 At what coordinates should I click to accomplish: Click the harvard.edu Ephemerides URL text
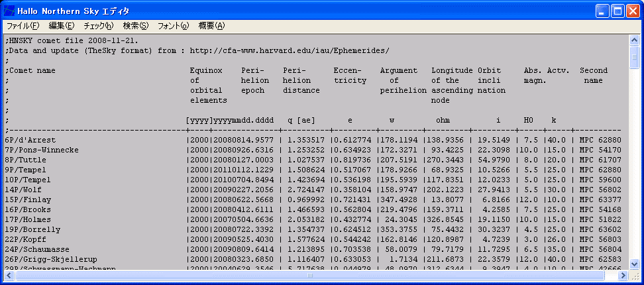click(290, 50)
